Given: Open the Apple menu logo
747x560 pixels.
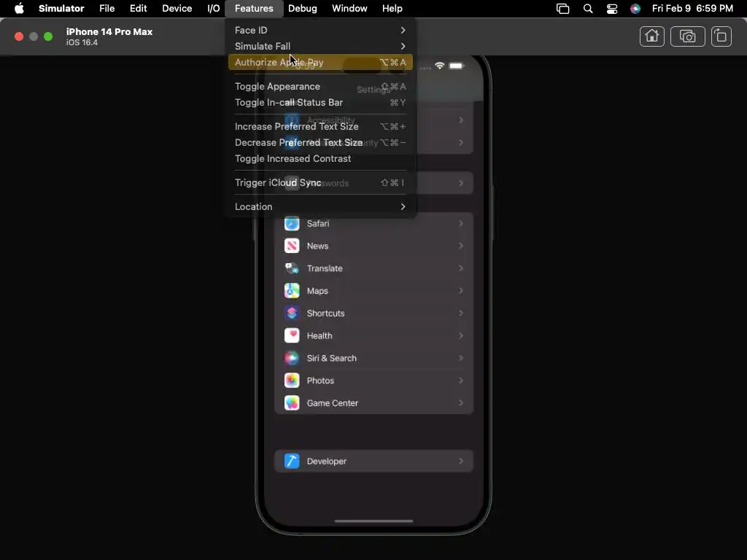Looking at the screenshot, I should [19, 9].
